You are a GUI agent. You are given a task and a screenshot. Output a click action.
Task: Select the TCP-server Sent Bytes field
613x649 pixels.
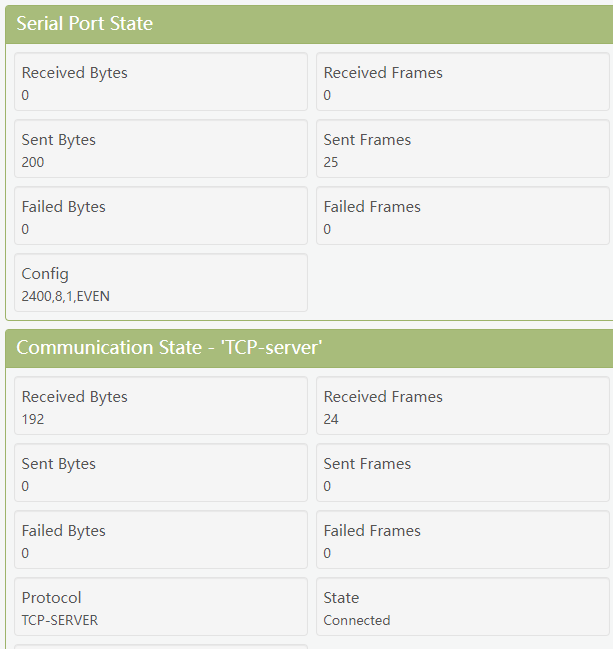pos(161,473)
